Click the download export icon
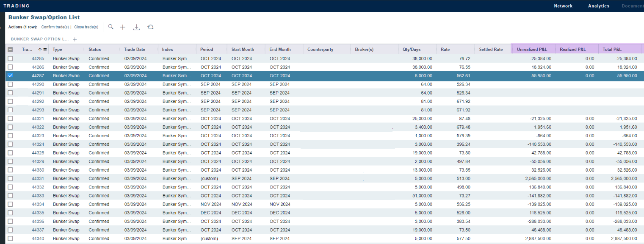Screen dimensions: 644x244 [x=136, y=27]
